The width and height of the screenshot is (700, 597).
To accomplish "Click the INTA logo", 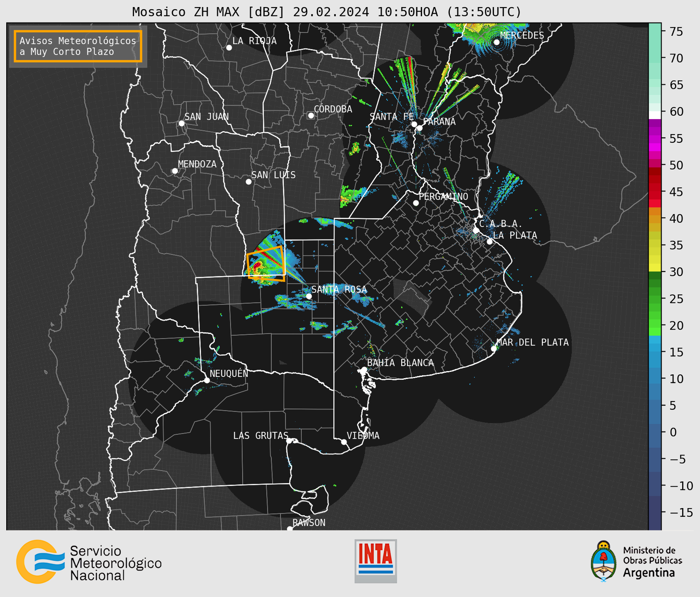I will [376, 561].
